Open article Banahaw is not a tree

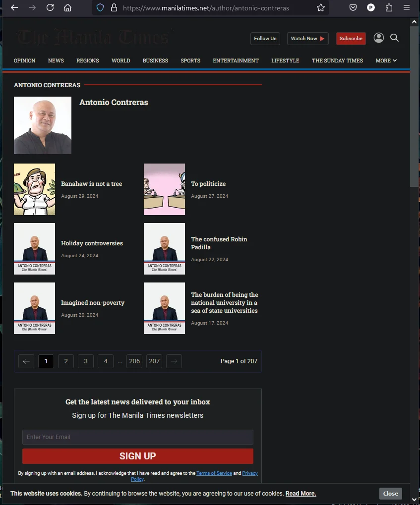(92, 184)
